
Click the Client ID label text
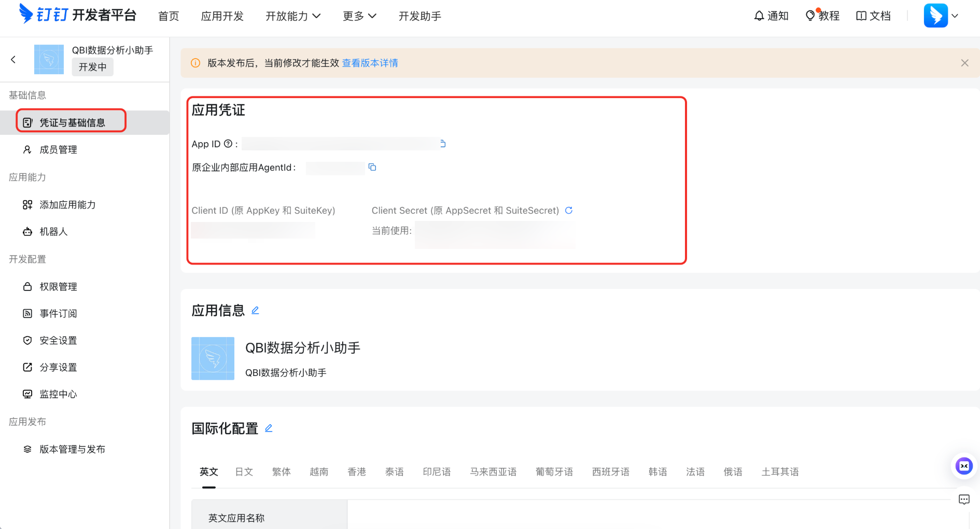[263, 211]
